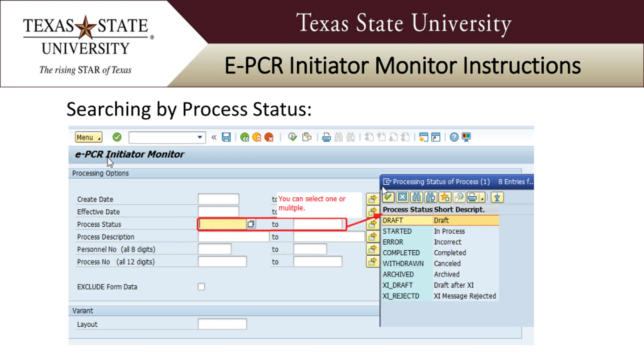Screen dimensions: 644x362
Task: Click the pin icon in status popup toolbar
Action: (x=497, y=197)
